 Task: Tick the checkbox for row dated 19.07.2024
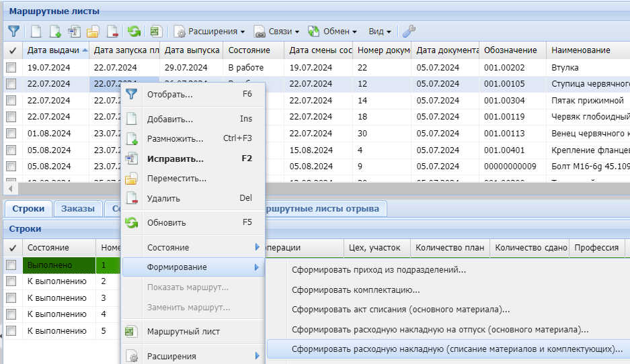[11, 68]
